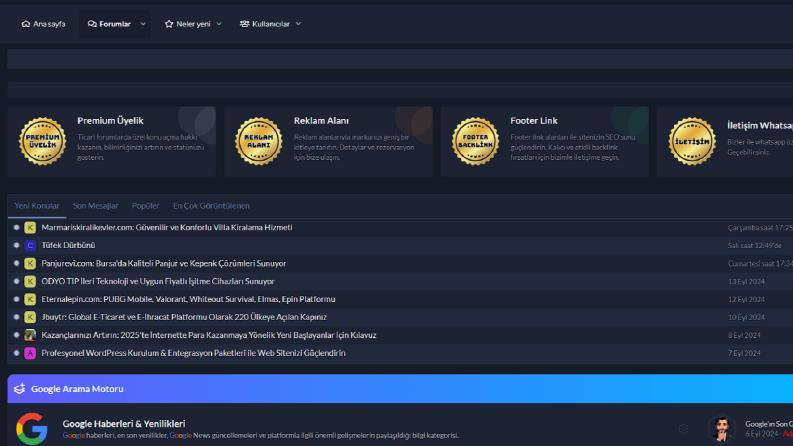The width and height of the screenshot is (793, 446).
Task: Toggle unread dot beside Tüfek Dürbünü
Action: 16,245
